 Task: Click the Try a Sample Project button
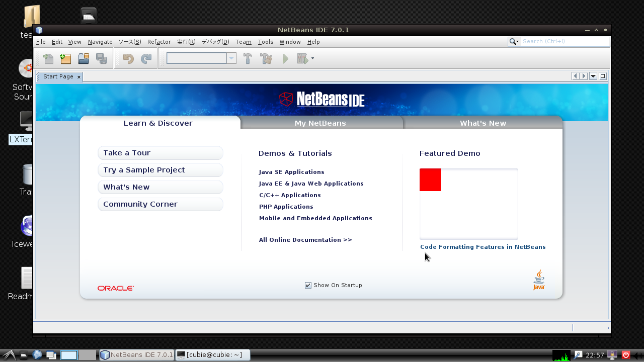point(160,170)
